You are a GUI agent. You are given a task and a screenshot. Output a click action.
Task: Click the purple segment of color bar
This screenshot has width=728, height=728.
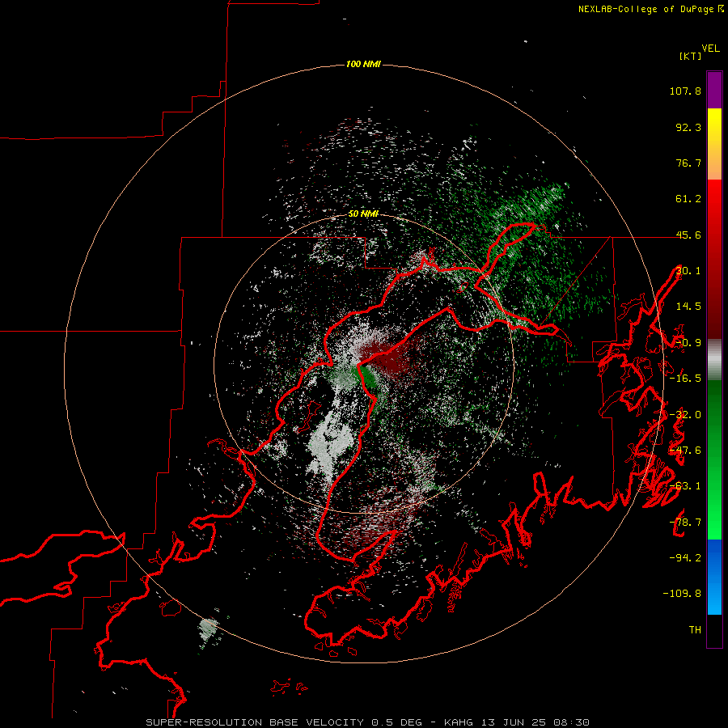pos(714,90)
